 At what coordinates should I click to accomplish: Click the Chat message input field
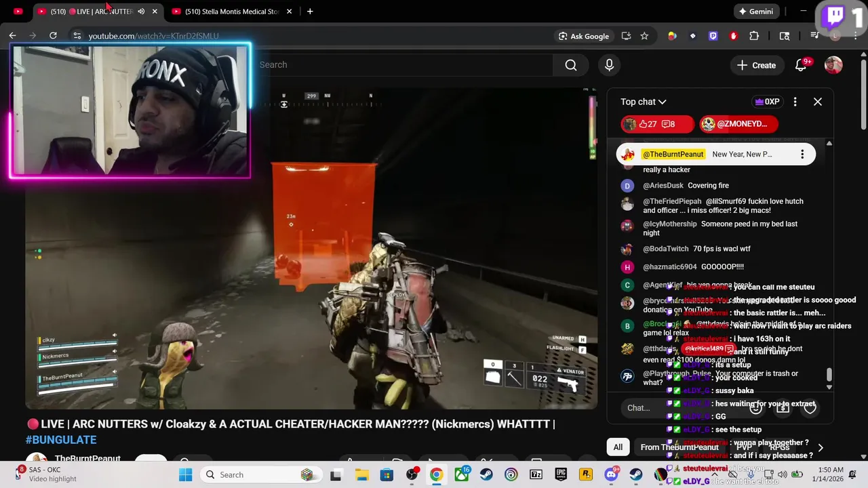tap(685, 407)
